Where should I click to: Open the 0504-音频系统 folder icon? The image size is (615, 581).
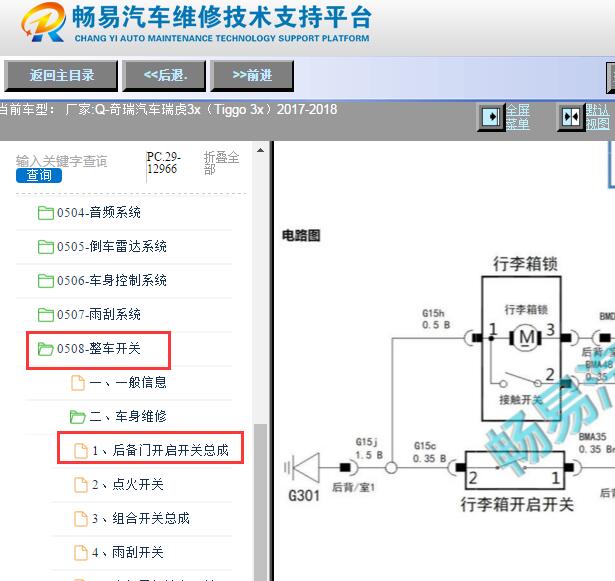(46, 213)
